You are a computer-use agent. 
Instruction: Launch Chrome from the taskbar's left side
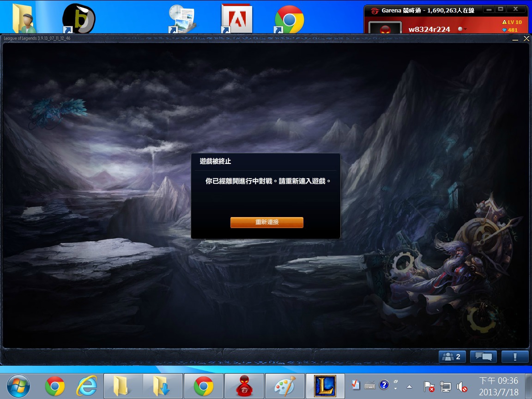pyautogui.click(x=55, y=386)
